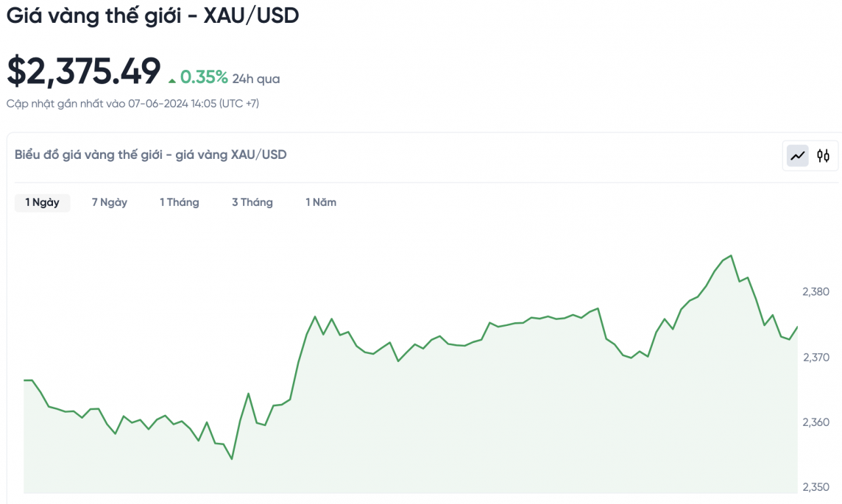Click the latest point at the chart line's end

pos(797,327)
